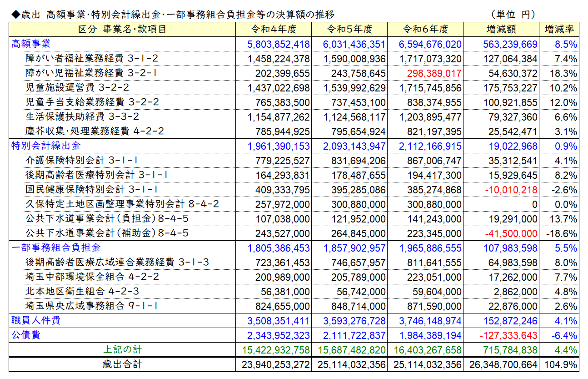This screenshot has width=588, height=379.
Task: Click the 区分 事業名·款項目 header cell
Action: point(122,30)
